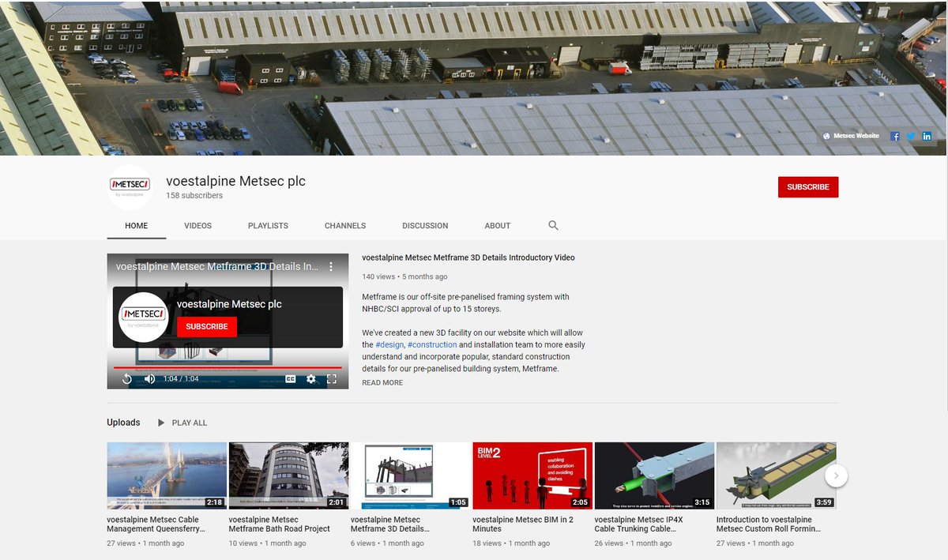
Task: Click the channel search magnifier icon
Action: [553, 225]
